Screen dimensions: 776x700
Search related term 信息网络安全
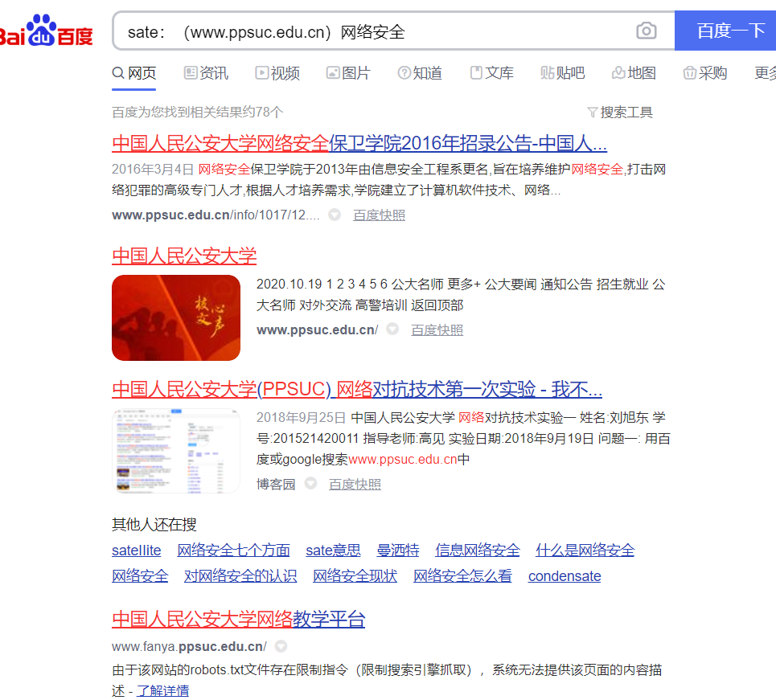[478, 551]
